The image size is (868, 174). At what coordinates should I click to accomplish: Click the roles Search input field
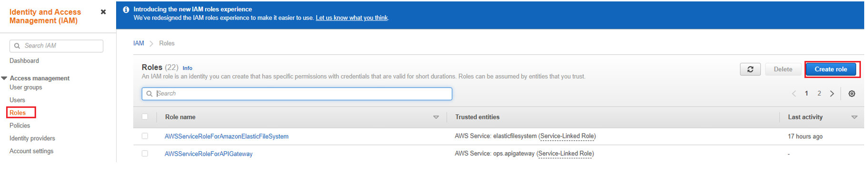[297, 94]
